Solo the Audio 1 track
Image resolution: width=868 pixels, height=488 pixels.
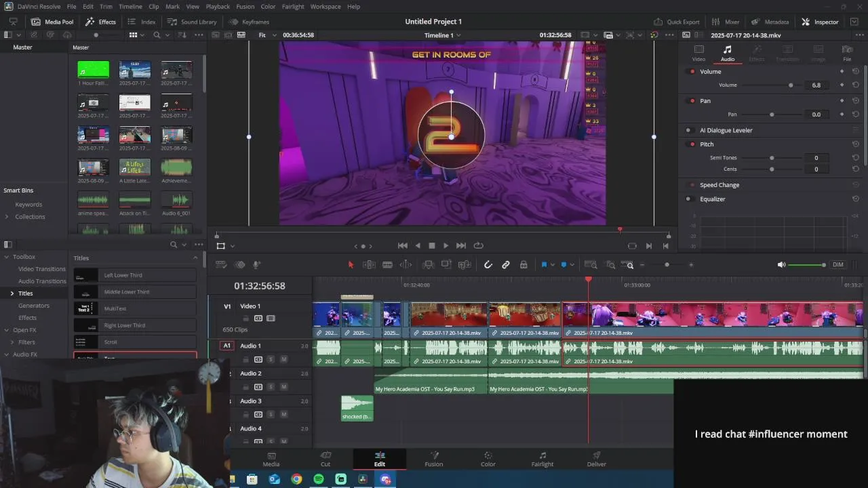(x=271, y=359)
